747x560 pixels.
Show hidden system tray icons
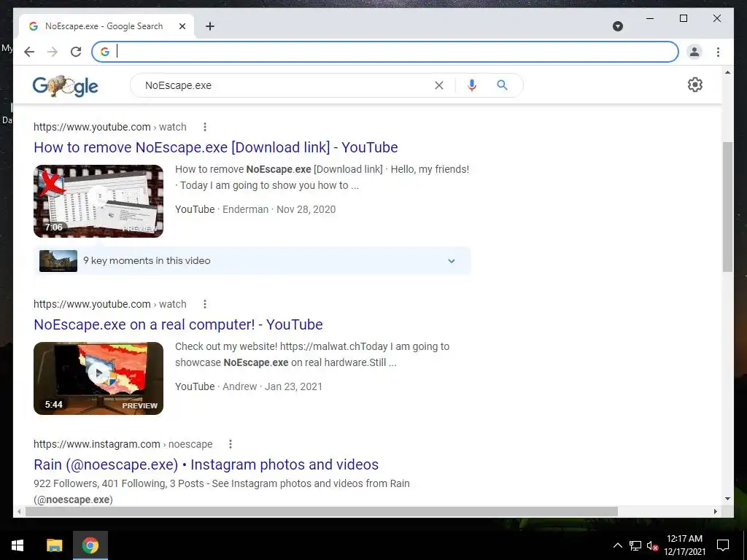click(x=617, y=545)
